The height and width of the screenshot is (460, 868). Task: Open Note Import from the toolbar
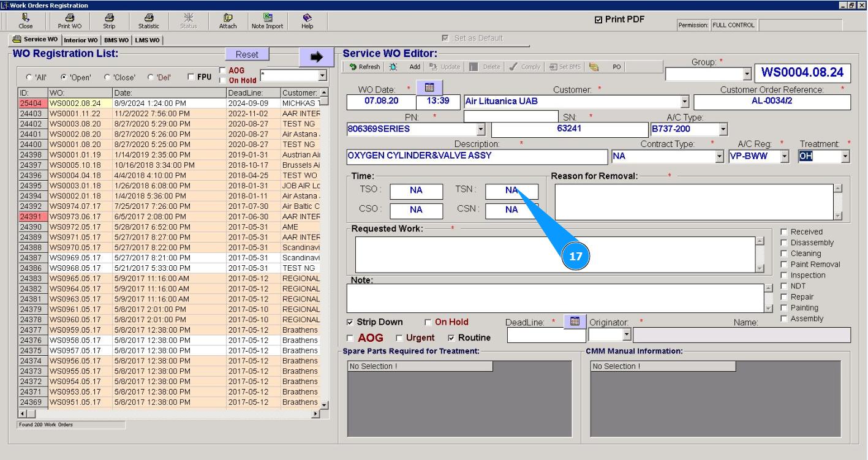coord(267,18)
